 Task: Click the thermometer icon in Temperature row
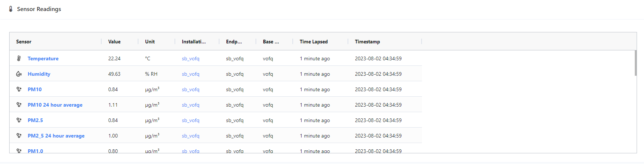[19, 58]
